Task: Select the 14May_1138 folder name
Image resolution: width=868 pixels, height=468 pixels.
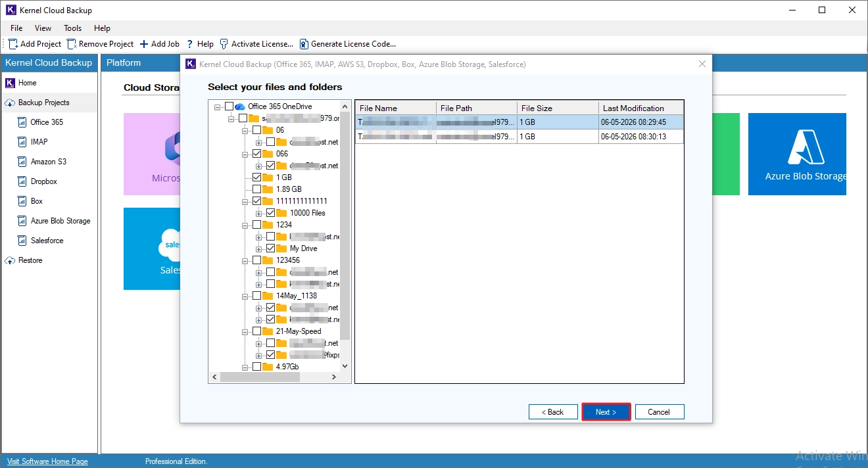Action: pyautogui.click(x=297, y=296)
